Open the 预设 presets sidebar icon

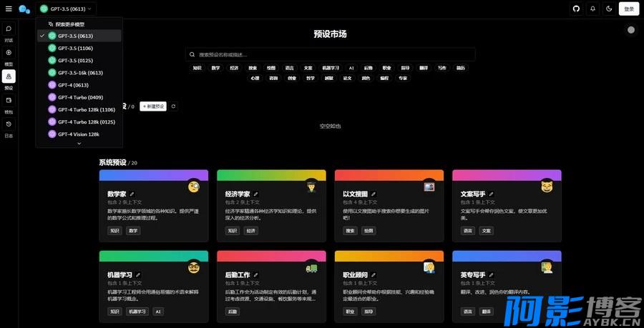[x=9, y=76]
